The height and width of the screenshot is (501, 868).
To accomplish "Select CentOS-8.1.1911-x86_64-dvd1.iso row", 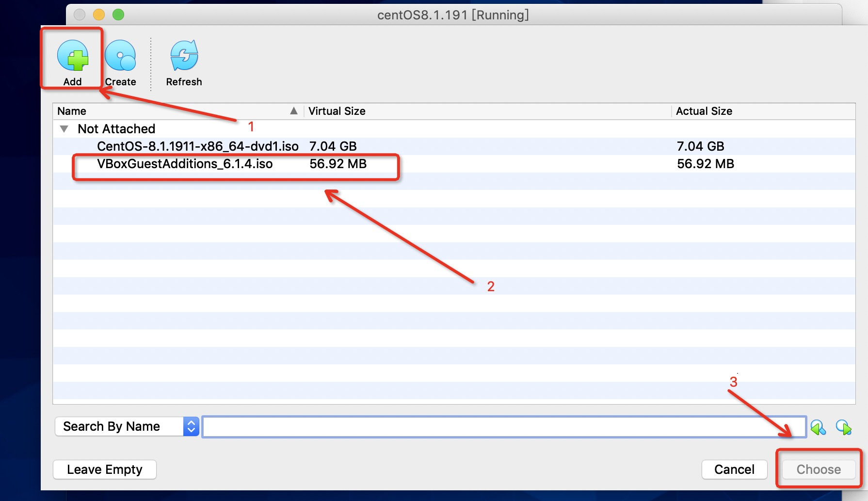I will tap(454, 146).
